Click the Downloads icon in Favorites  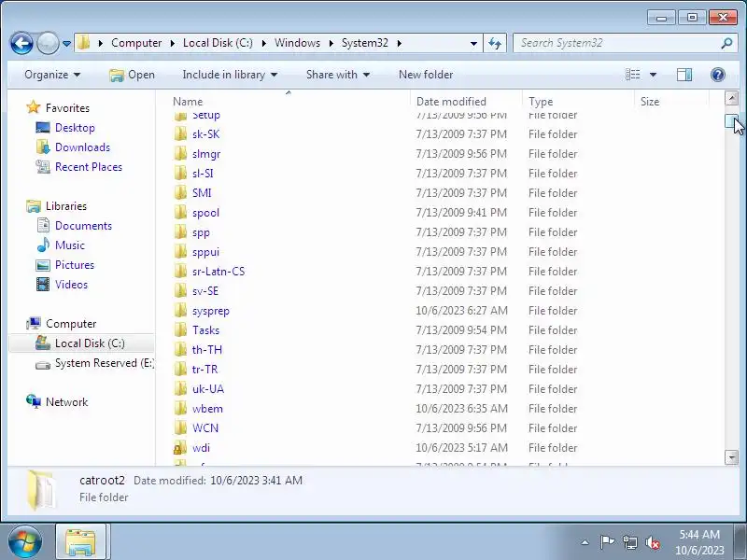point(43,147)
